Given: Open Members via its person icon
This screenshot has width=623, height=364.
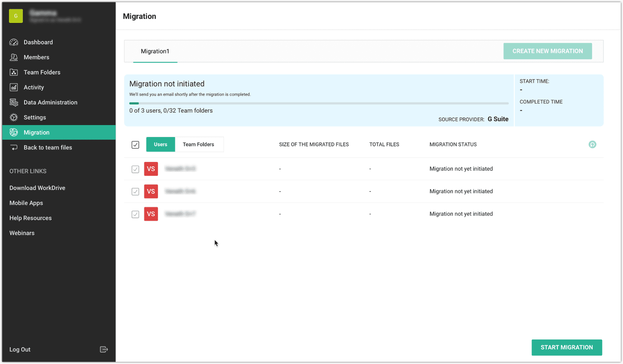Looking at the screenshot, I should point(14,57).
